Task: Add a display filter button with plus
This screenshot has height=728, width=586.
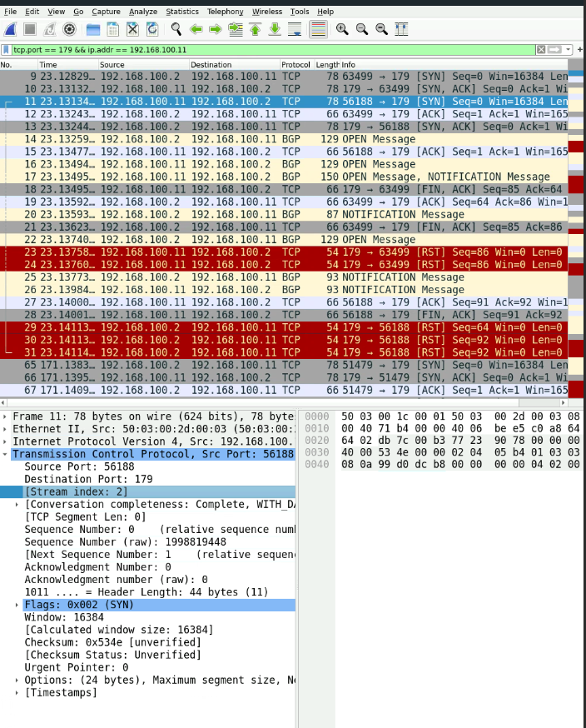Action: (580, 50)
